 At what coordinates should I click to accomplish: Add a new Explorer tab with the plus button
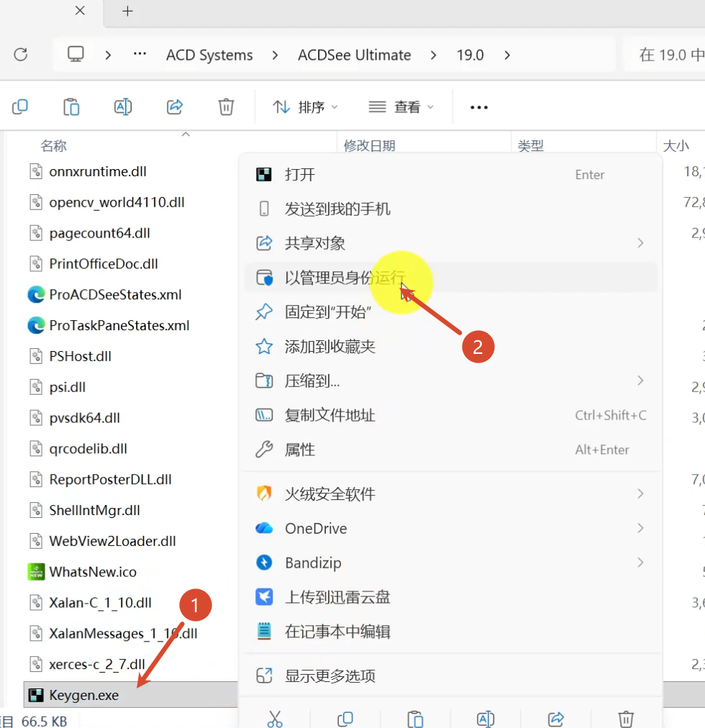128,11
